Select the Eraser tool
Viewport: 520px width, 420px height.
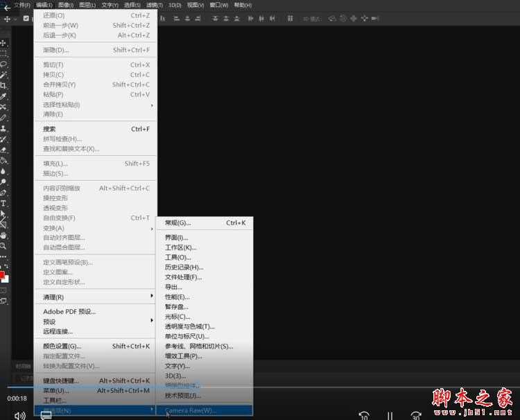(x=3, y=149)
